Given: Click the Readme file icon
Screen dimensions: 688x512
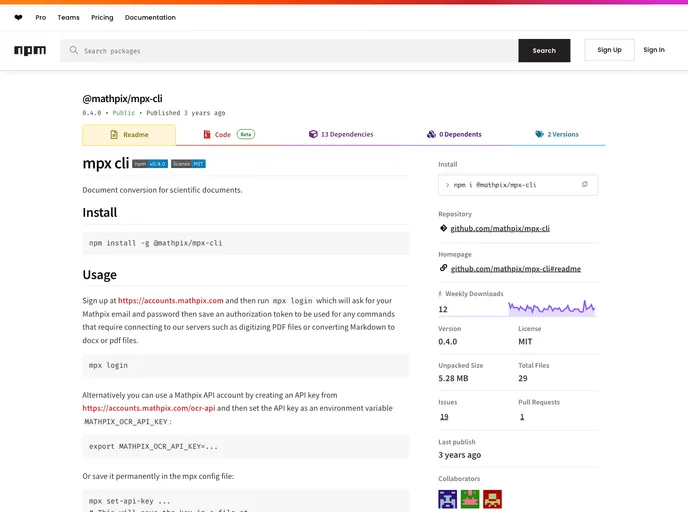Looking at the screenshot, I should tap(114, 135).
